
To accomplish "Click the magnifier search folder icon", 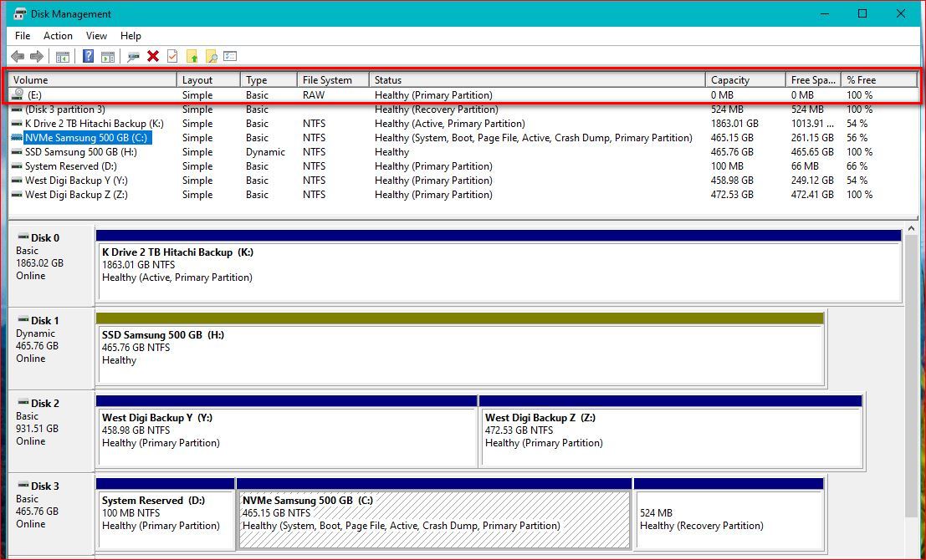I will coord(211,57).
